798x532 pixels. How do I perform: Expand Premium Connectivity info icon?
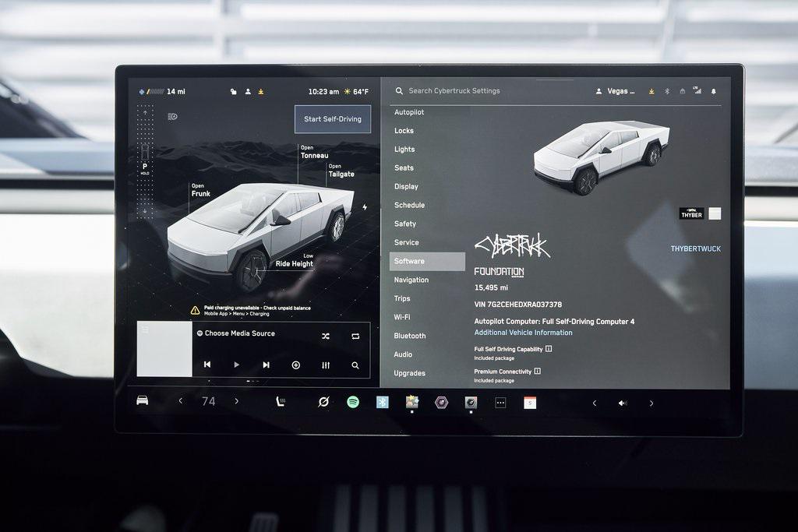(538, 372)
